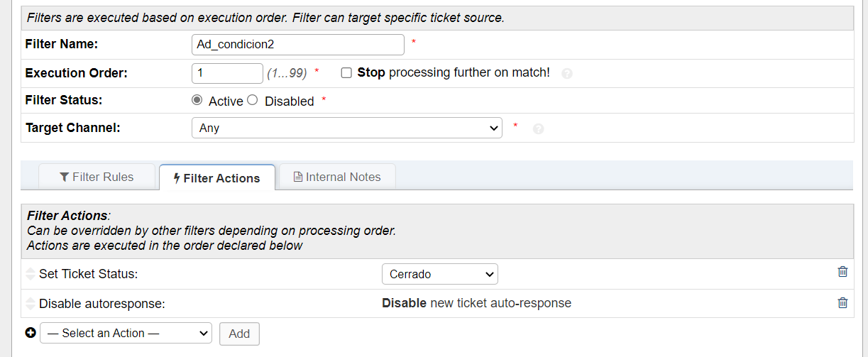Image resolution: width=868 pixels, height=357 pixels.
Task: Click reorder arrows for Set Ticket Status
Action: click(x=30, y=273)
